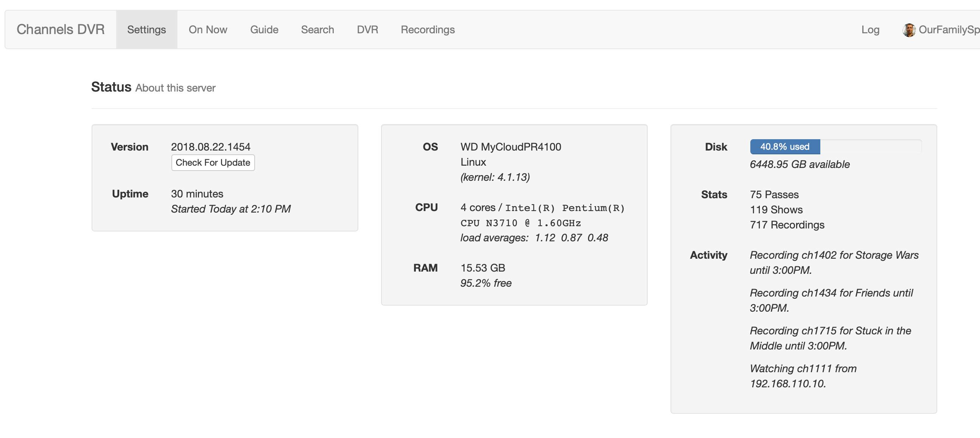
Task: Click the Friends recording activity entry
Action: click(831, 300)
